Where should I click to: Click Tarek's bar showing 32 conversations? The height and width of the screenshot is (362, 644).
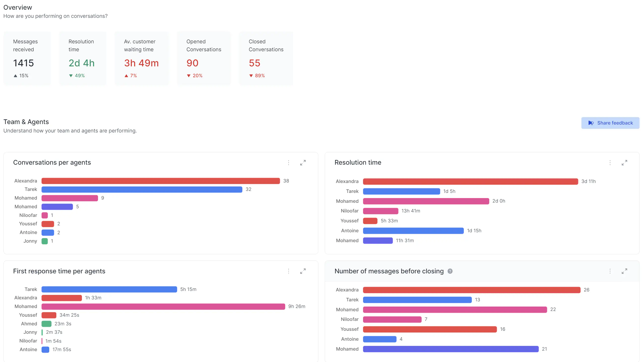[142, 189]
